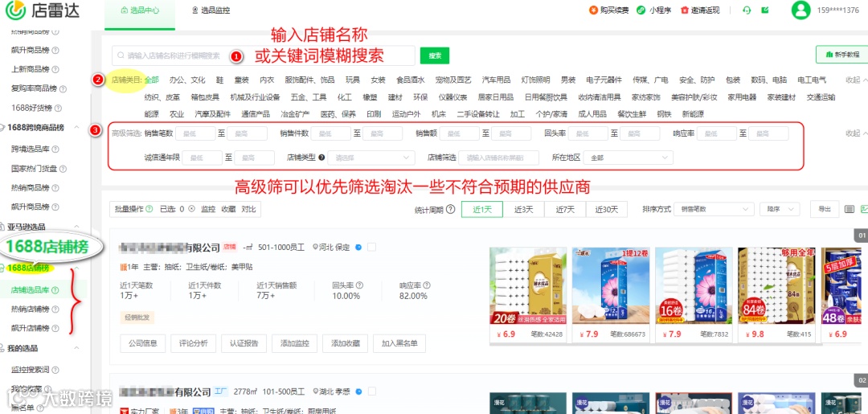Switch to 选品监控 tab
868x414 pixels.
tap(211, 10)
